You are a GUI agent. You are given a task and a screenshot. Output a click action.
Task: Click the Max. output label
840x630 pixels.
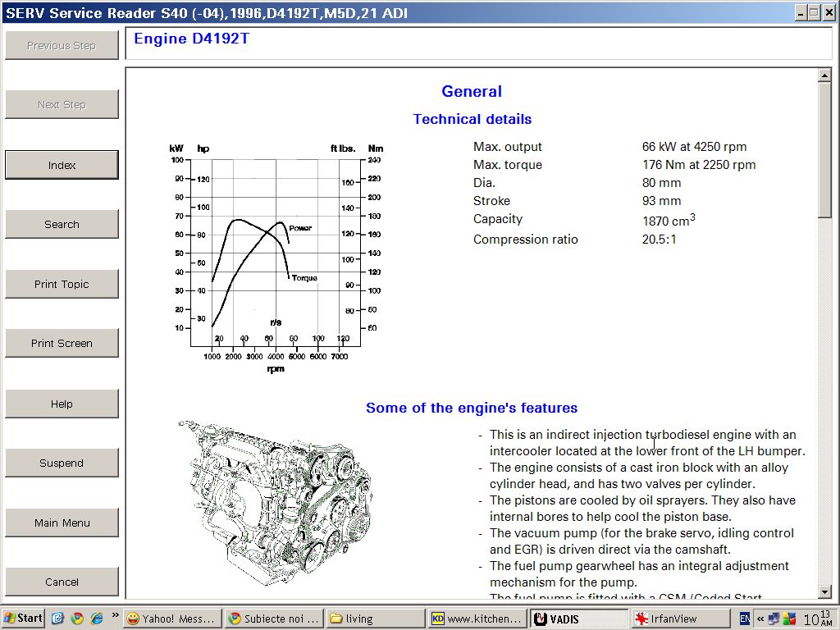507,147
